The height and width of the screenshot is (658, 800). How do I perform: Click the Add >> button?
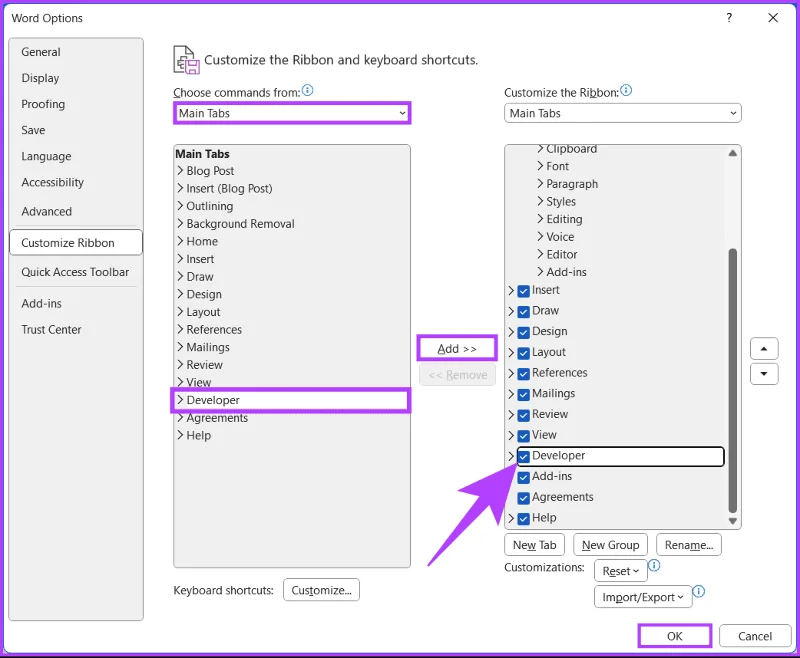click(457, 349)
